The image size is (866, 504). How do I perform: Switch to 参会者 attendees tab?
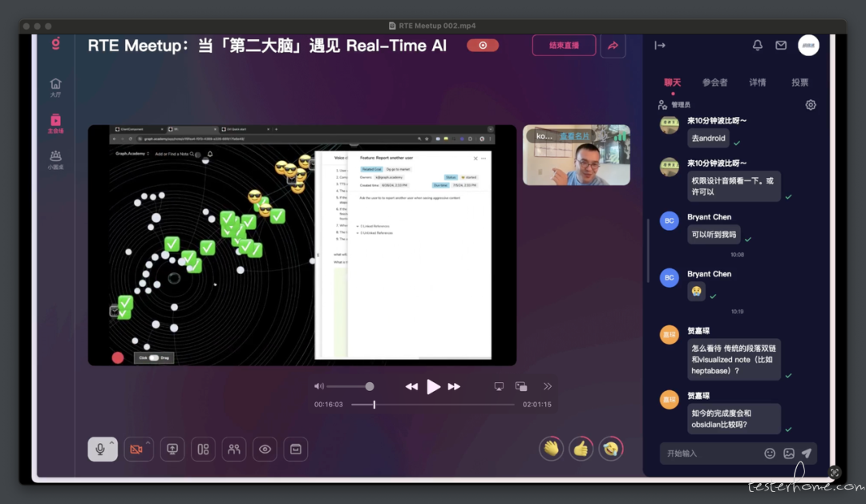pos(714,83)
